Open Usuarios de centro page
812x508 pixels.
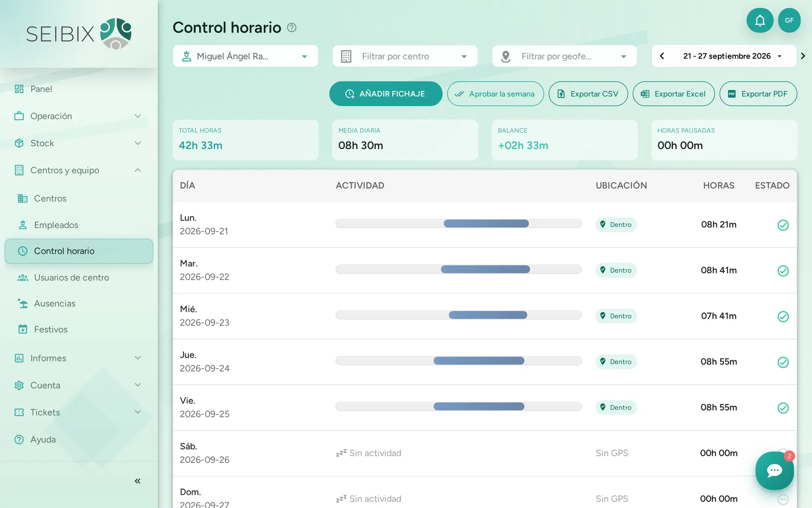click(78, 278)
